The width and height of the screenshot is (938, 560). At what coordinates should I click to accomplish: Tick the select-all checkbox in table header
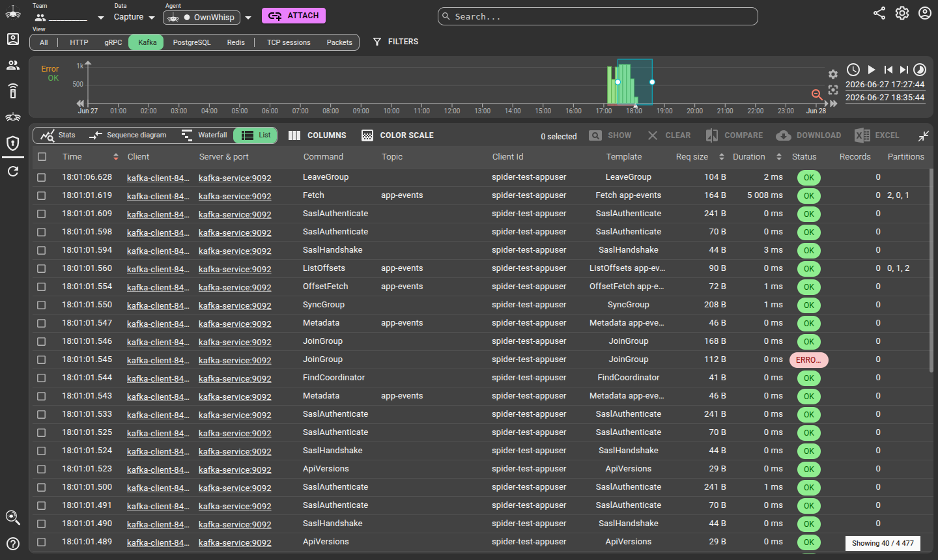(x=42, y=157)
